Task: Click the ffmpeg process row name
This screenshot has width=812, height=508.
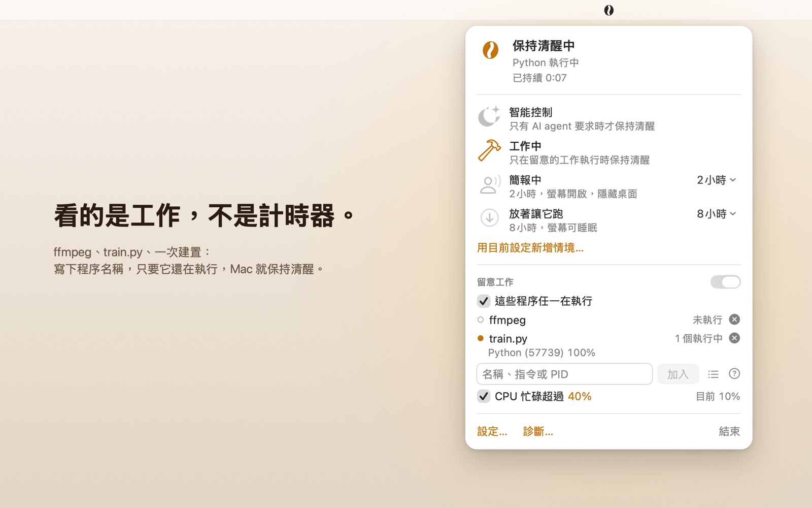Action: (507, 320)
